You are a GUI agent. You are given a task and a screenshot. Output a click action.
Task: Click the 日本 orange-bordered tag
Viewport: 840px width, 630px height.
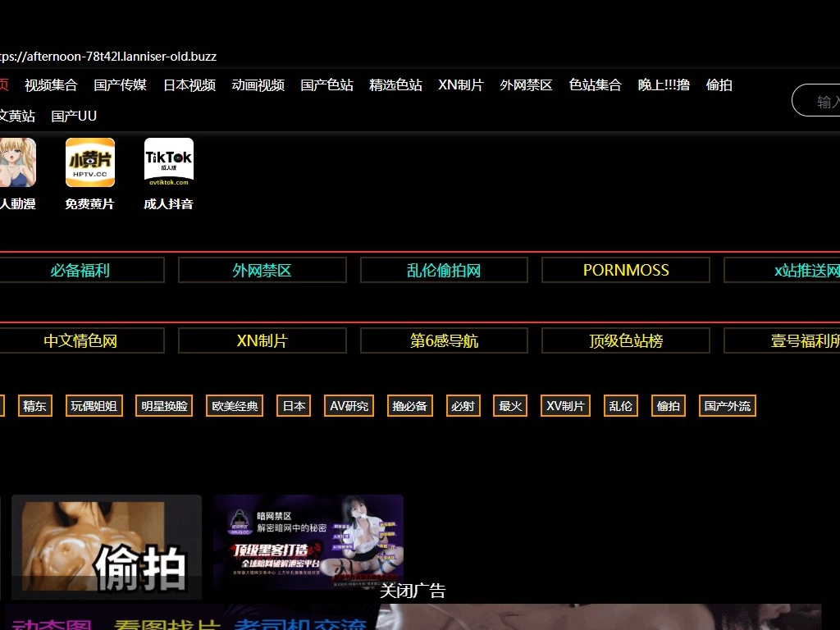click(x=294, y=406)
